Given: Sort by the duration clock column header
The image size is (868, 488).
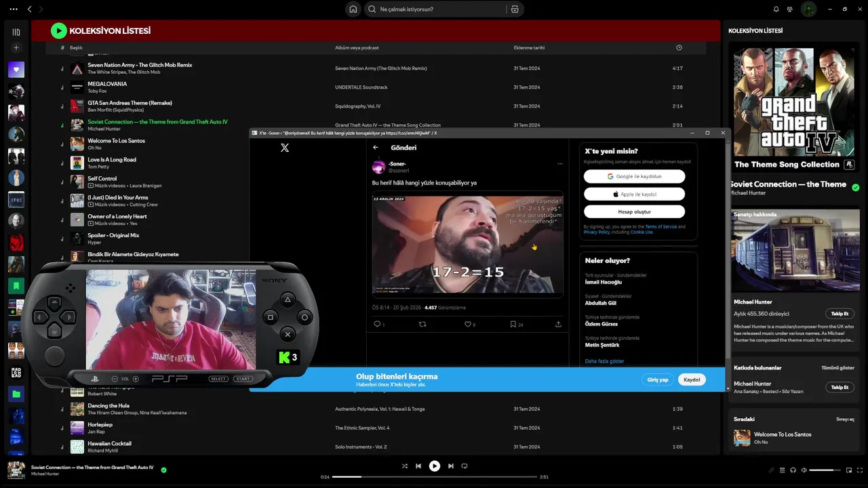Looking at the screenshot, I should click(x=679, y=48).
